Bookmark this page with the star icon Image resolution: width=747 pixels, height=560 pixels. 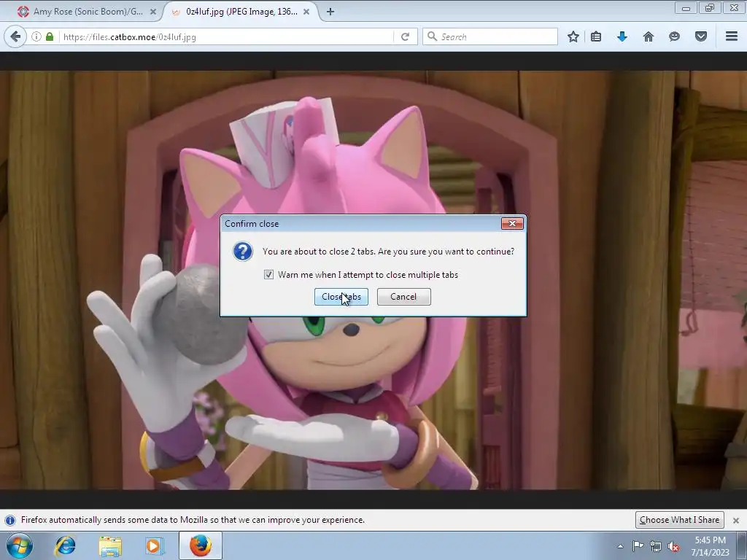click(573, 36)
